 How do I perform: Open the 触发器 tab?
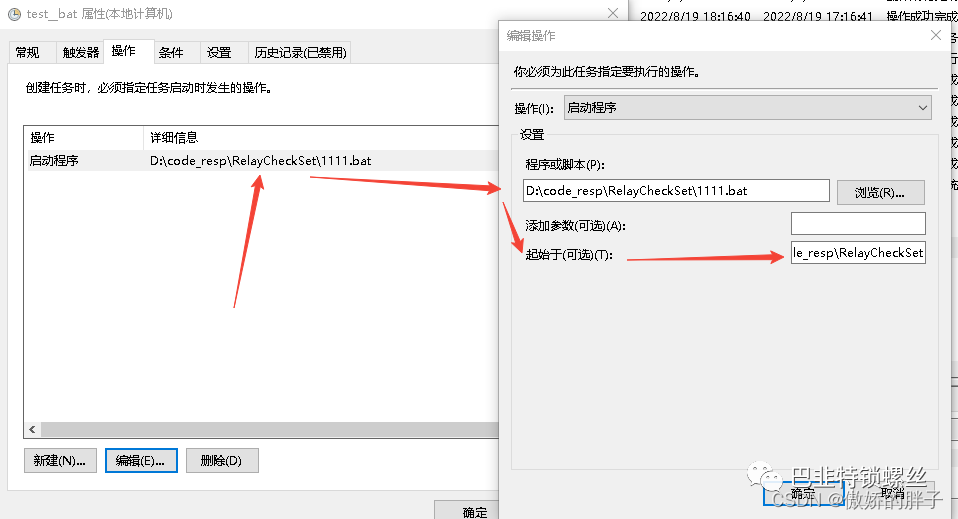pyautogui.click(x=81, y=53)
